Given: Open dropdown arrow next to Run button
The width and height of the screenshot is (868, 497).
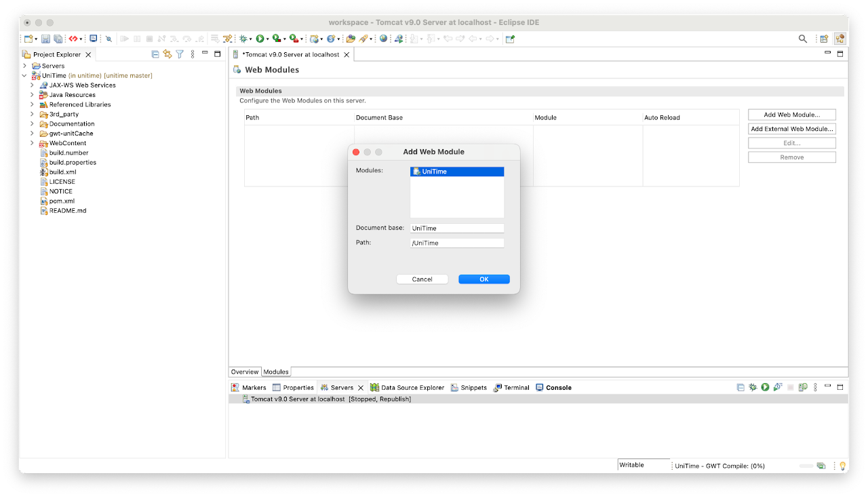Looking at the screenshot, I should pos(267,39).
